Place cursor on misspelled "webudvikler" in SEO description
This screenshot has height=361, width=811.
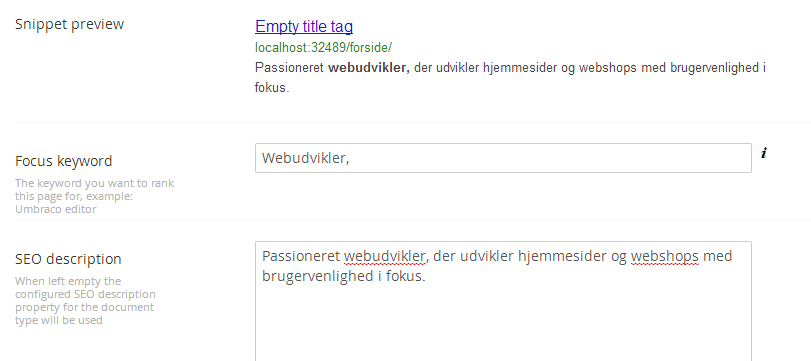386,257
